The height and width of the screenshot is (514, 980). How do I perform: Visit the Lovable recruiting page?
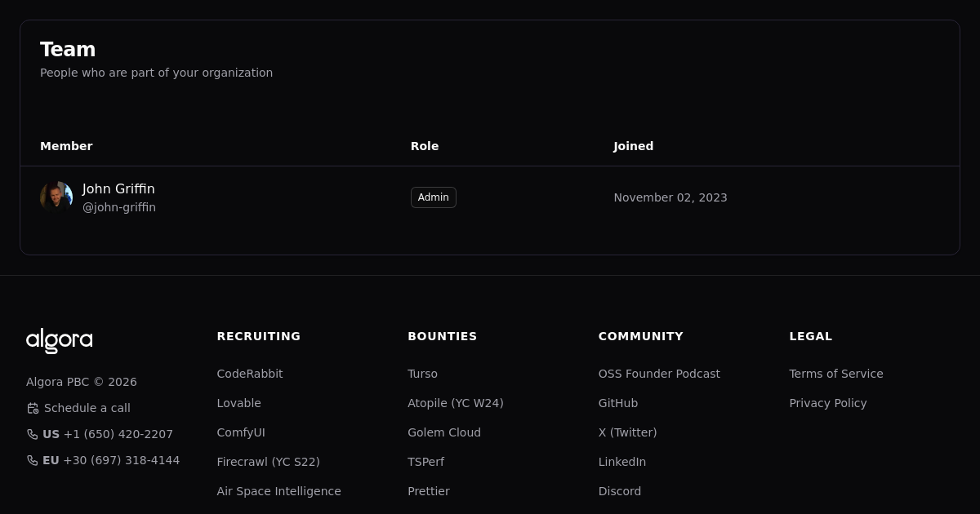[238, 403]
